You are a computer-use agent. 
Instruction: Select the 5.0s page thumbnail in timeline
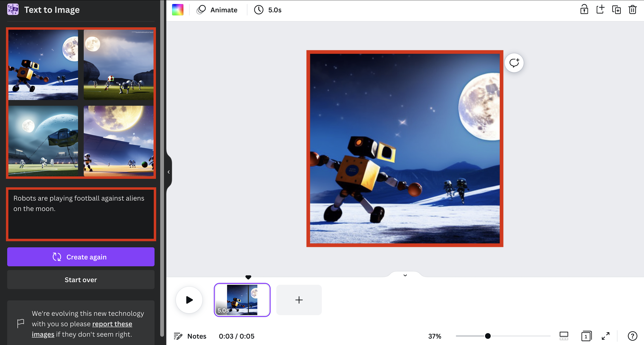(242, 300)
